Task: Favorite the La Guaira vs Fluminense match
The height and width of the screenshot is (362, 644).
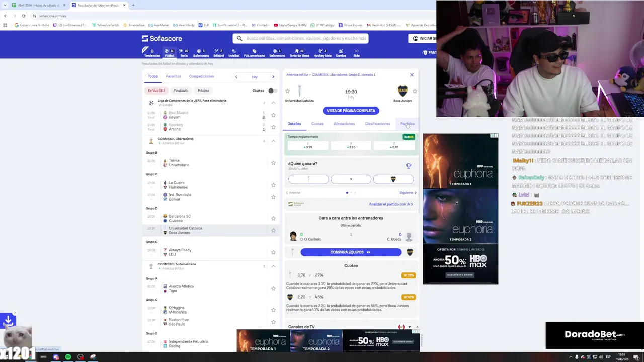Action: [x=273, y=185]
